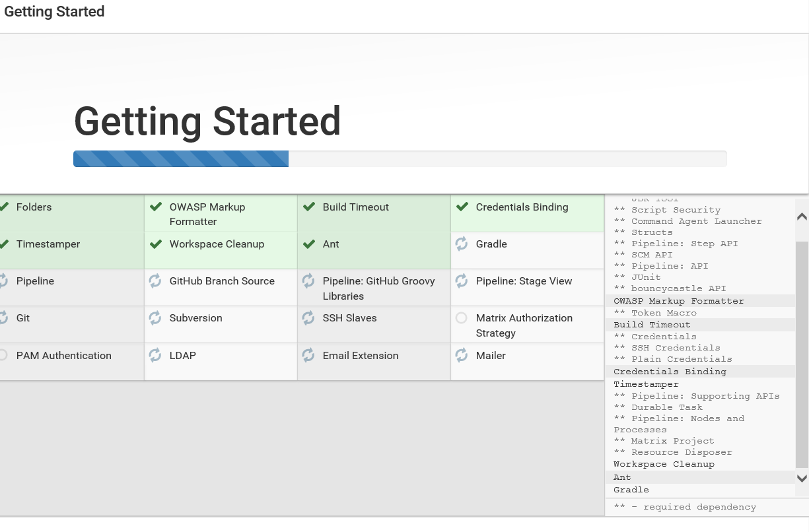Click the checkmark icon next to Ant
The height and width of the screenshot is (532, 809).
point(309,244)
